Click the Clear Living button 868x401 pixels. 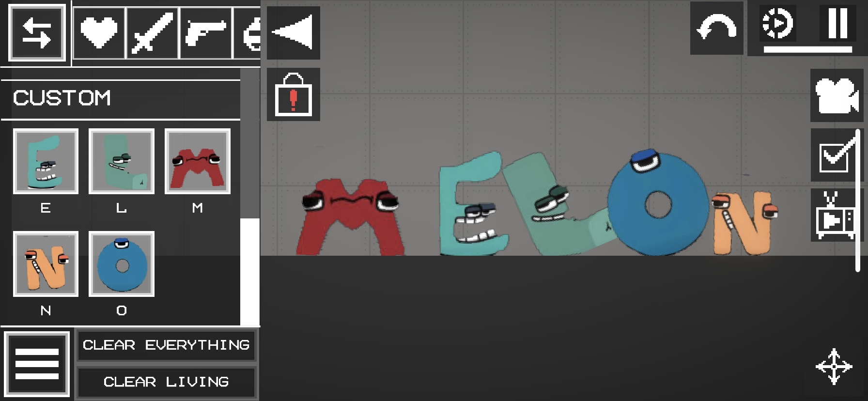pyautogui.click(x=166, y=382)
